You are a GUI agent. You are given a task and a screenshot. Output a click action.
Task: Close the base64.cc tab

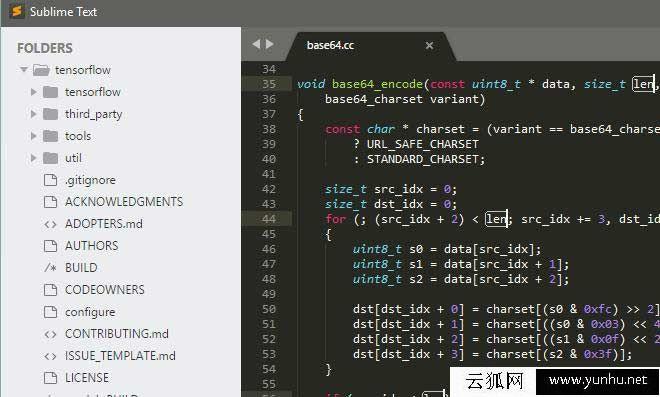pyautogui.click(x=429, y=45)
